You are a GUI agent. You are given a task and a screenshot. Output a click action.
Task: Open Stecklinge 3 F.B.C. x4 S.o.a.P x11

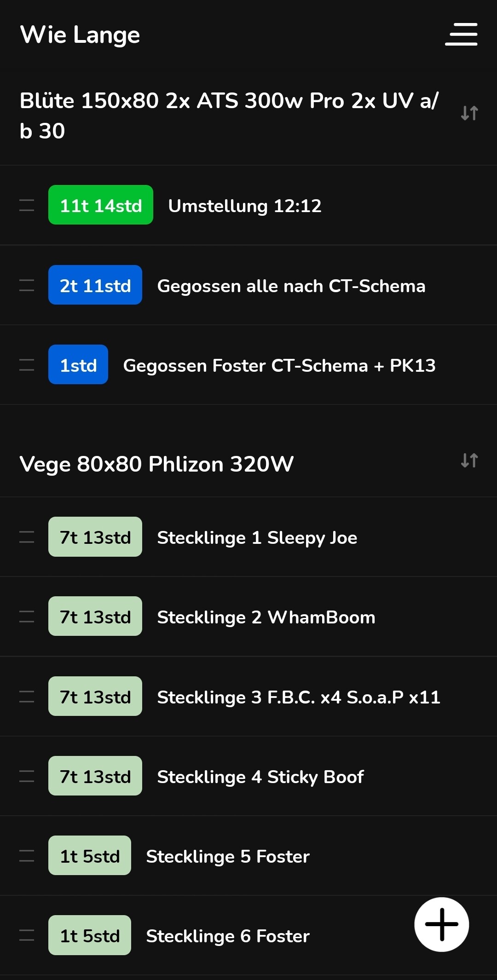pos(299,697)
